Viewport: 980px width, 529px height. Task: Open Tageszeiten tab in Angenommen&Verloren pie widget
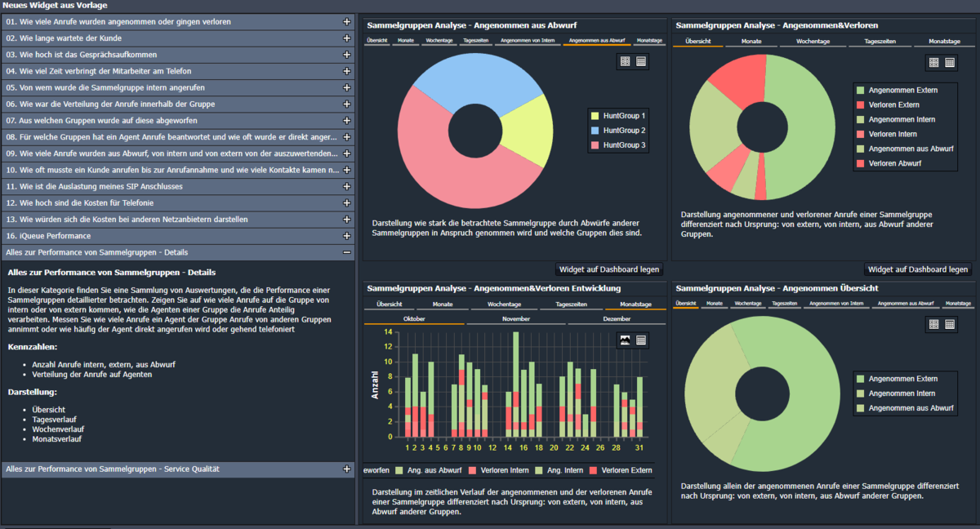point(881,41)
